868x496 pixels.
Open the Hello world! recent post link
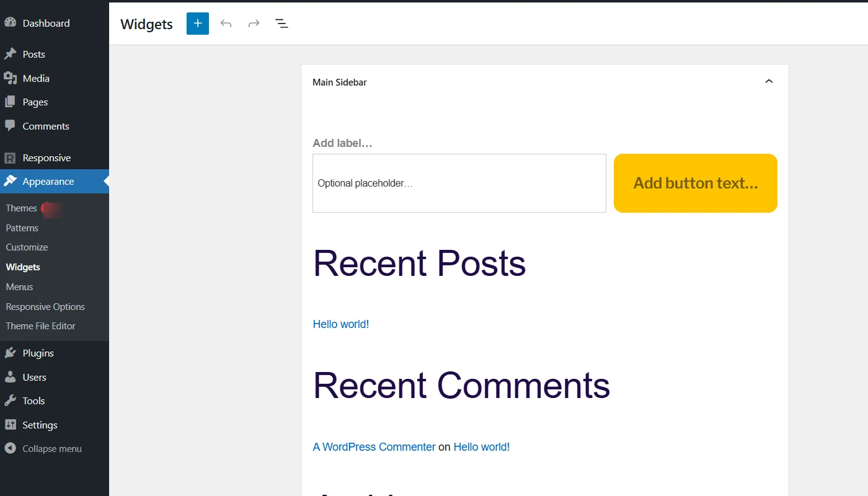[341, 324]
